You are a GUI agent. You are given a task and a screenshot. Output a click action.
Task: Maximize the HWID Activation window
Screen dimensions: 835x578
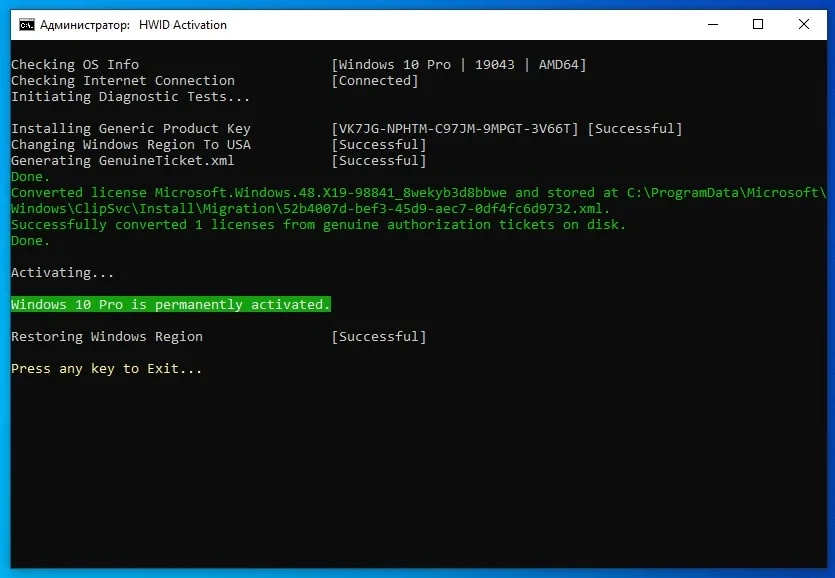tap(758, 25)
